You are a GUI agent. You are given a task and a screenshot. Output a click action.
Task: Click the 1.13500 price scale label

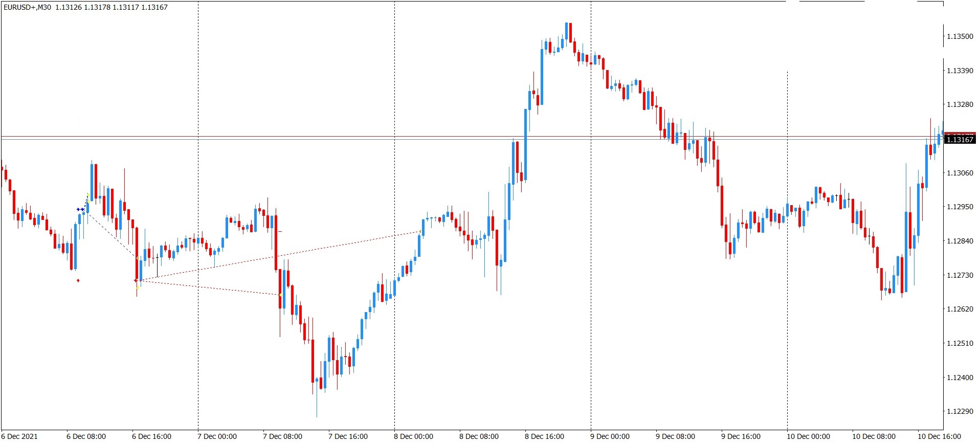(960, 37)
